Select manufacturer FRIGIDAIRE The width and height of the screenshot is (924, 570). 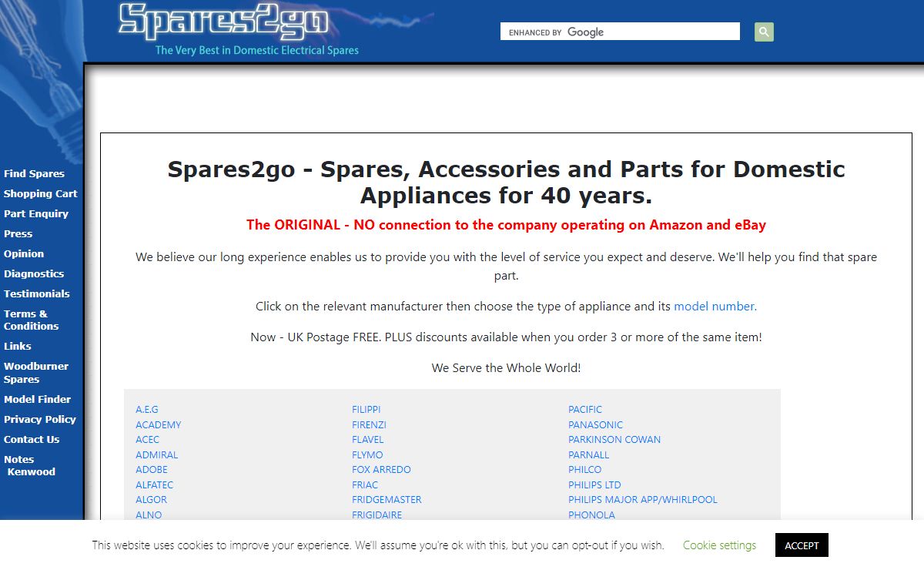pos(377,515)
